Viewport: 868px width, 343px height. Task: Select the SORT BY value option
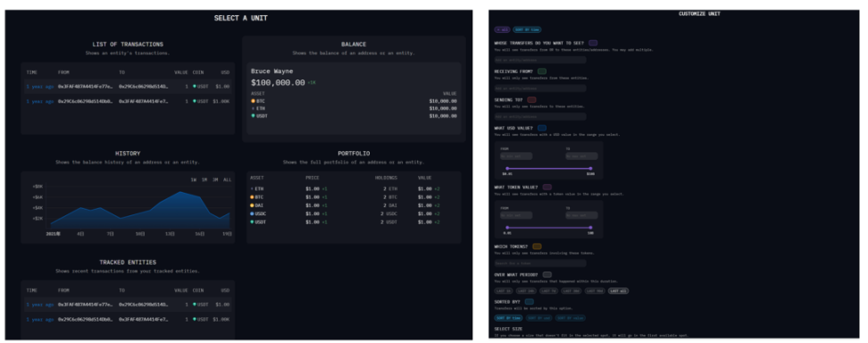tap(570, 318)
